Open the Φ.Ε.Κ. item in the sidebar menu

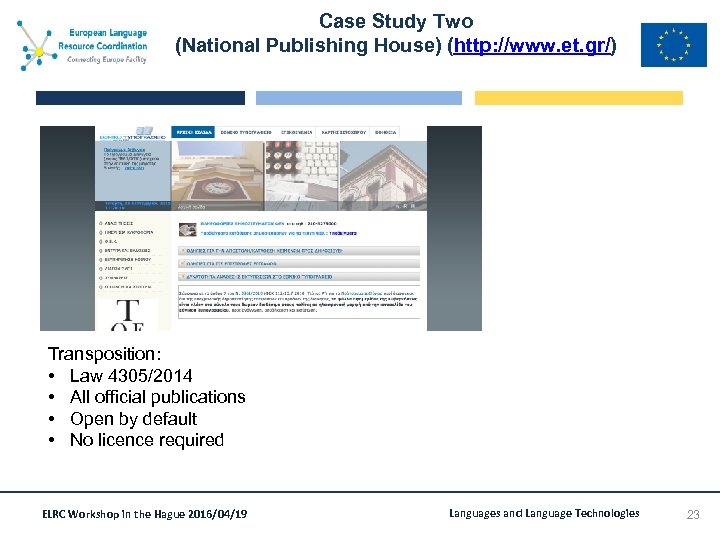pos(111,241)
